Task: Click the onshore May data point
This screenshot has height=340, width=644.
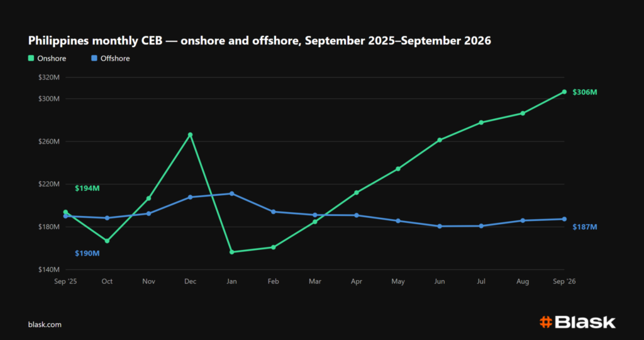Action: (398, 169)
